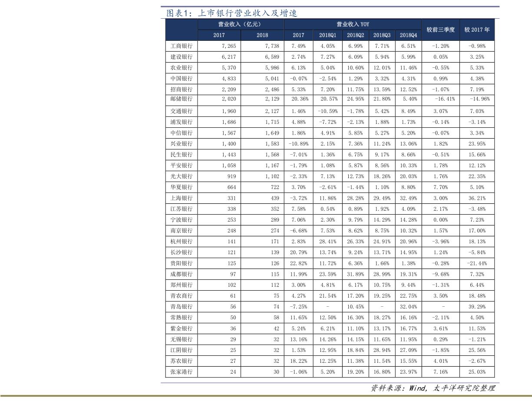Click the chart title 图表1：上市银行营业收入及增速
The image size is (532, 401).
(232, 13)
